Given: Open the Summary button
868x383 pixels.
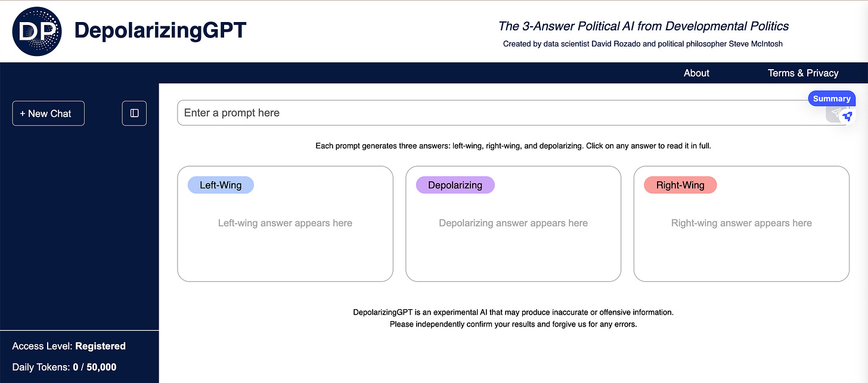Looking at the screenshot, I should coord(832,98).
